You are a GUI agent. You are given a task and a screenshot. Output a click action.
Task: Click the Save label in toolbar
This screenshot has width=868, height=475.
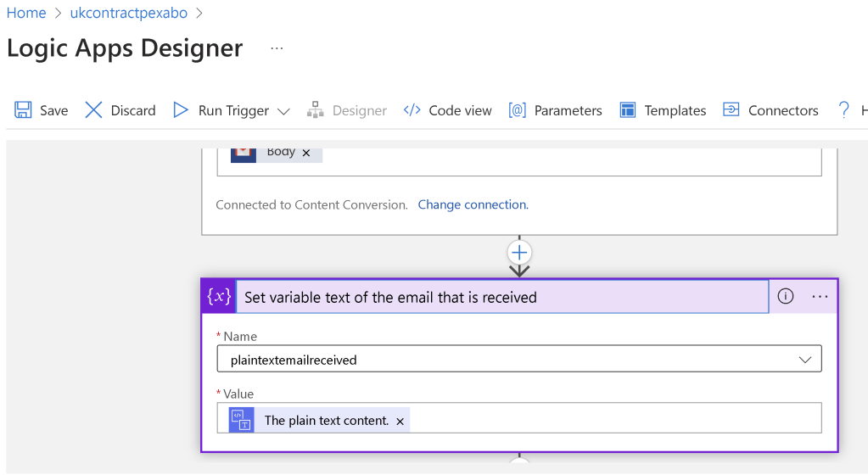[53, 111]
